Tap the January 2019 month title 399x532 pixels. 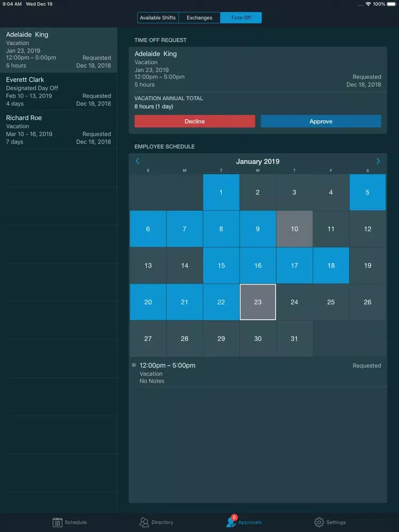(x=258, y=162)
